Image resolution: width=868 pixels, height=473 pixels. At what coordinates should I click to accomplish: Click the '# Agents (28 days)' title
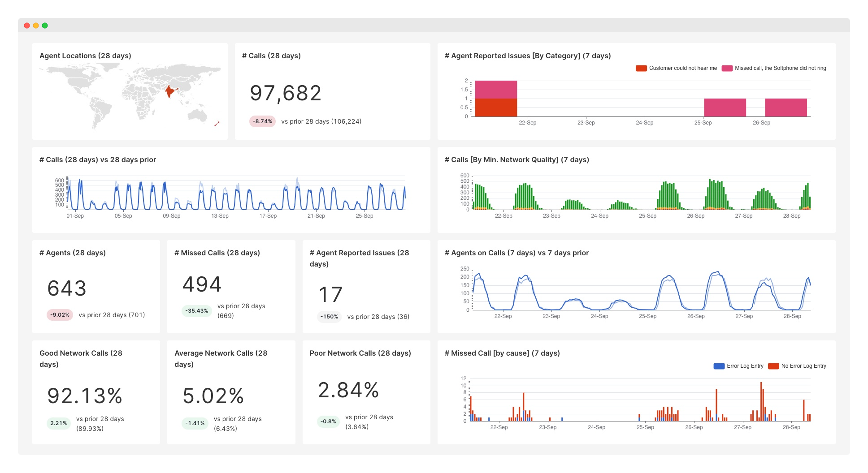[x=73, y=253]
